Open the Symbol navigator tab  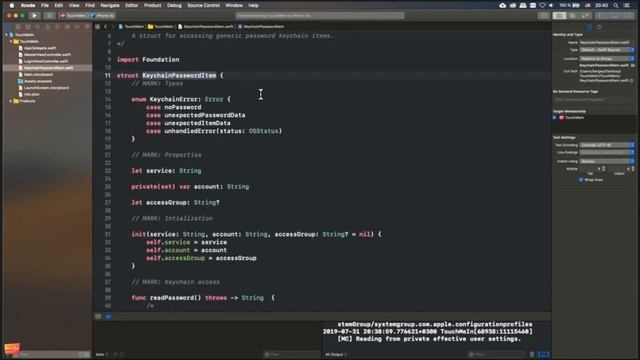click(x=27, y=27)
